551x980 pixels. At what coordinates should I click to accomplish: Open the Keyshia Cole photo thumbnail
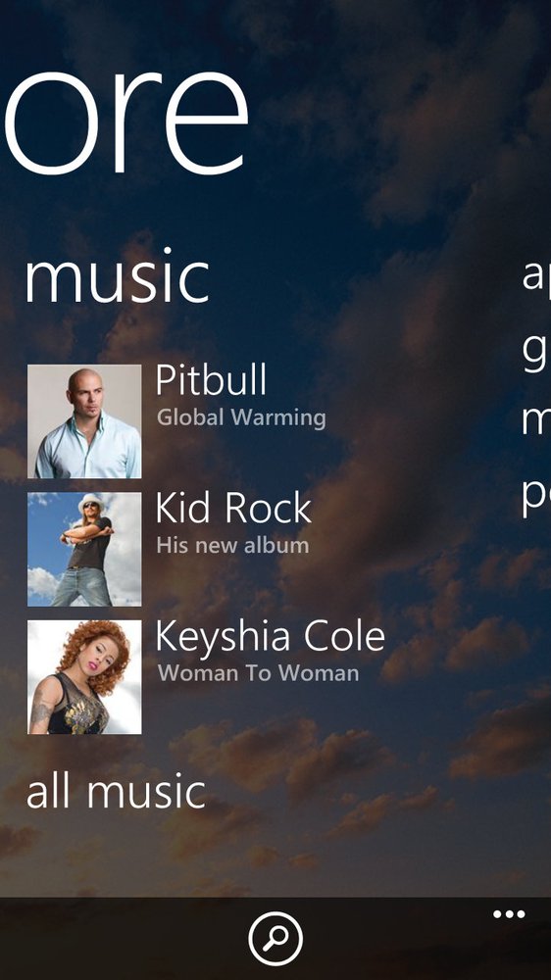pos(84,677)
